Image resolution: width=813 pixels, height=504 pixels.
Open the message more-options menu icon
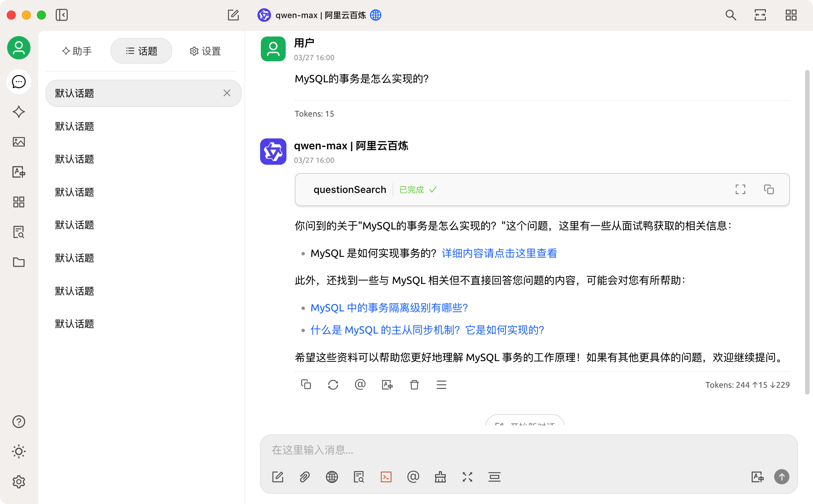[x=441, y=385]
